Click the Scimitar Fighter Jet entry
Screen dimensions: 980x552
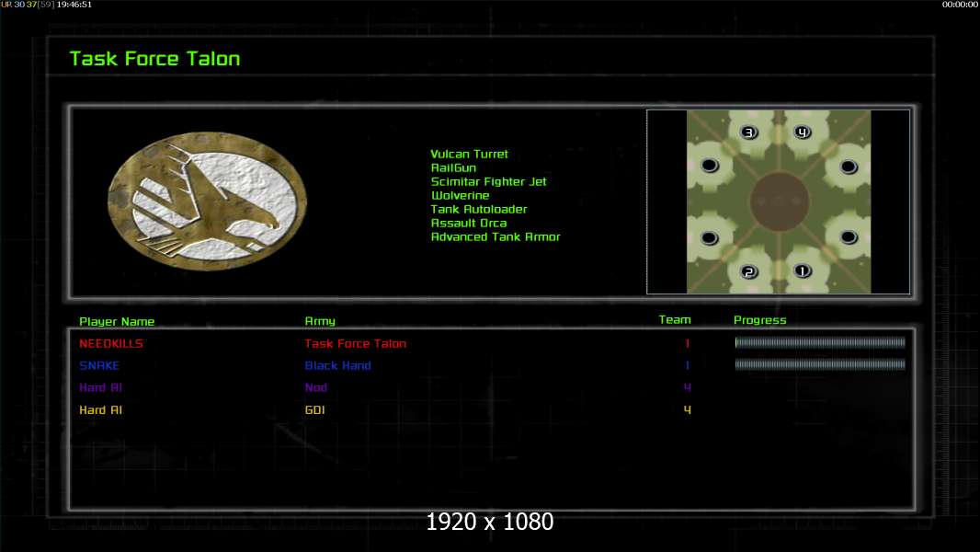(x=488, y=181)
